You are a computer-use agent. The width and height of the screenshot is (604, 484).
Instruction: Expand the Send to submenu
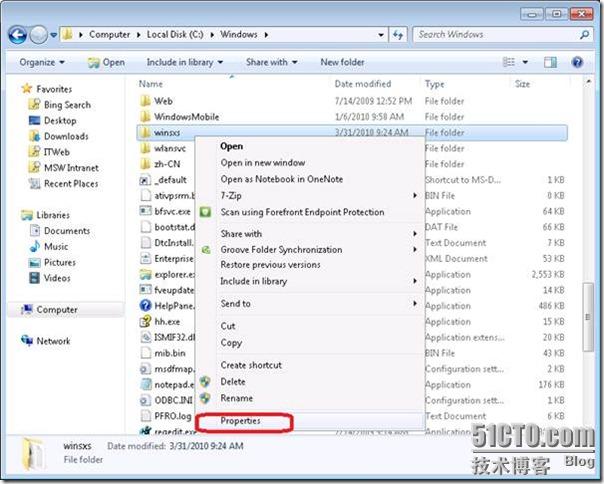(415, 304)
